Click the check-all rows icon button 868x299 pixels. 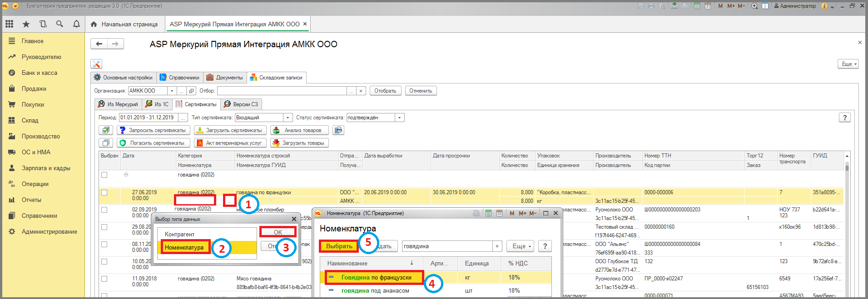click(x=106, y=130)
